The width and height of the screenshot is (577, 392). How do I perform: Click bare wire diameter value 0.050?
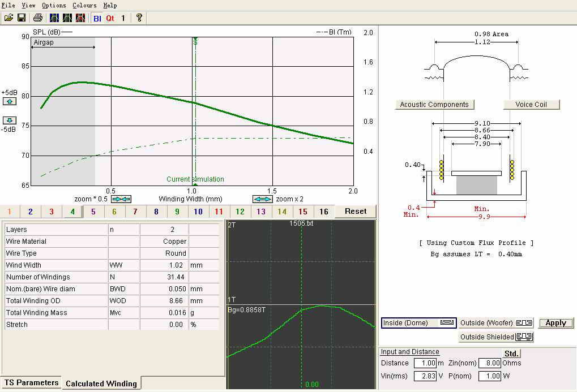164,288
